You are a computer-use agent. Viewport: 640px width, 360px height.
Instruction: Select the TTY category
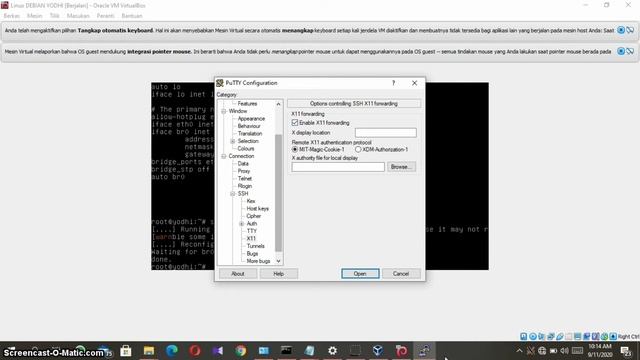[251, 231]
